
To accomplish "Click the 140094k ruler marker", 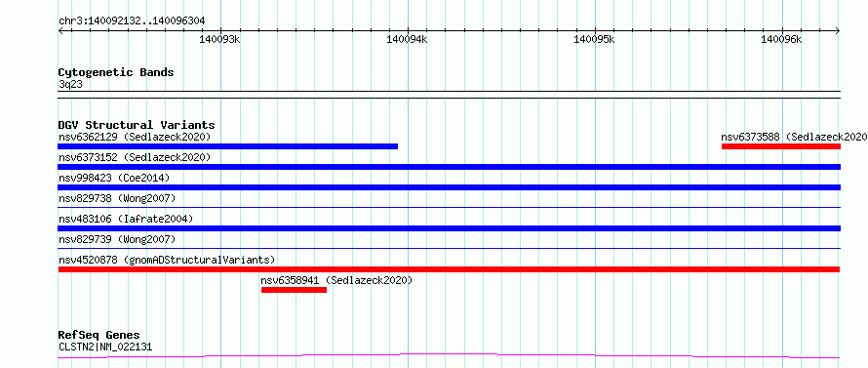I will (x=408, y=39).
